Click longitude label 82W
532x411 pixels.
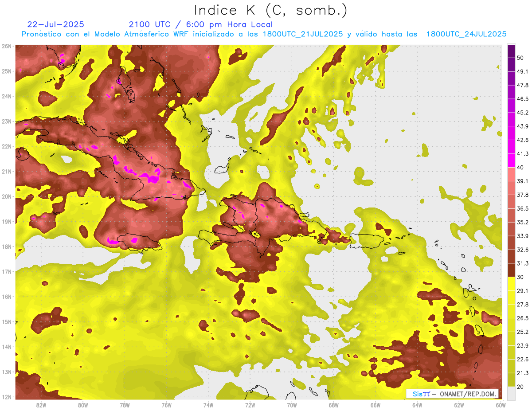(41, 405)
